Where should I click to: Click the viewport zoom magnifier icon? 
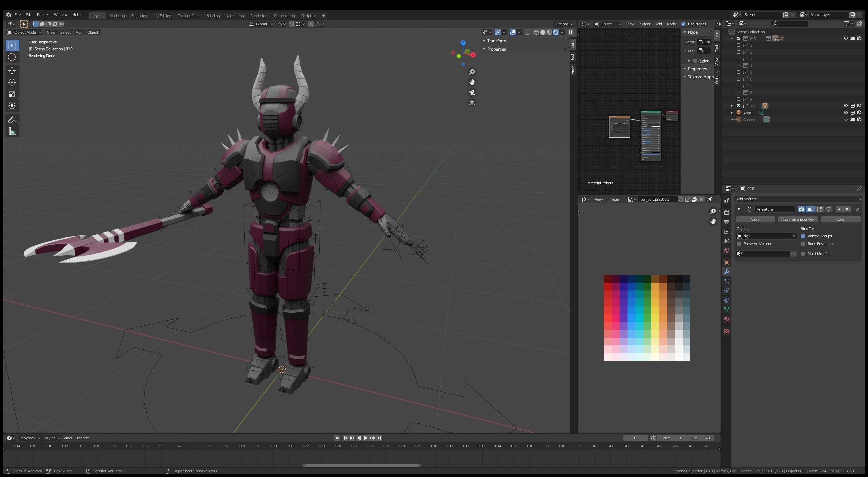(x=472, y=72)
